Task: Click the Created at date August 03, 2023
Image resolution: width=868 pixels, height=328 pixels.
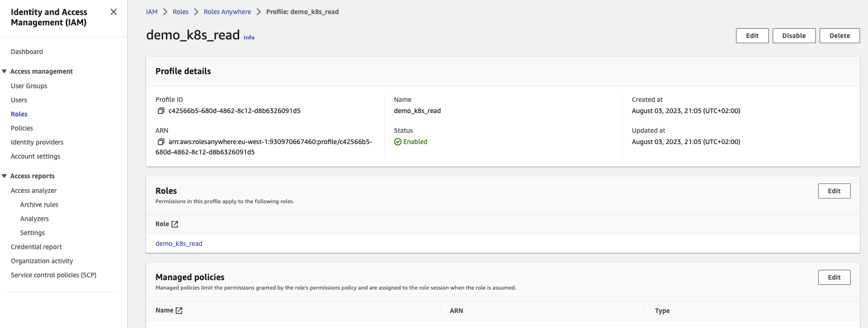Action: click(686, 111)
